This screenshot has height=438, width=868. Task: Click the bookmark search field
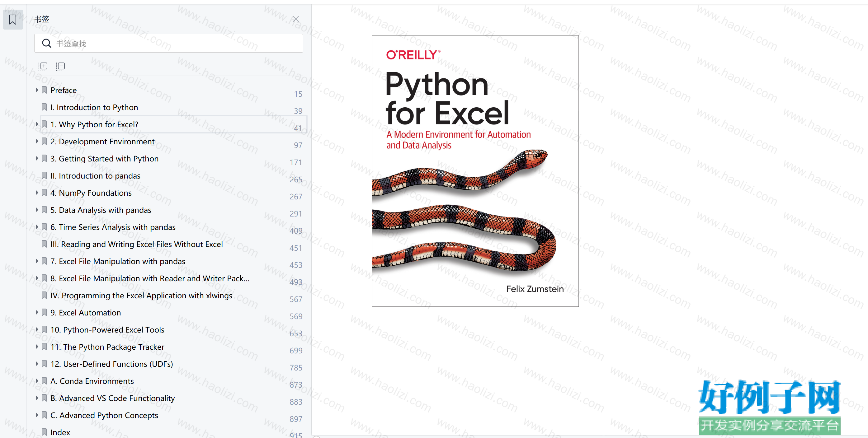point(168,44)
